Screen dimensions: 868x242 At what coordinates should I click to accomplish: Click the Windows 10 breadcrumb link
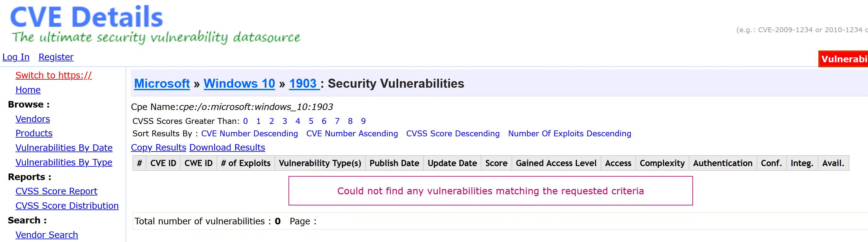[x=239, y=83]
